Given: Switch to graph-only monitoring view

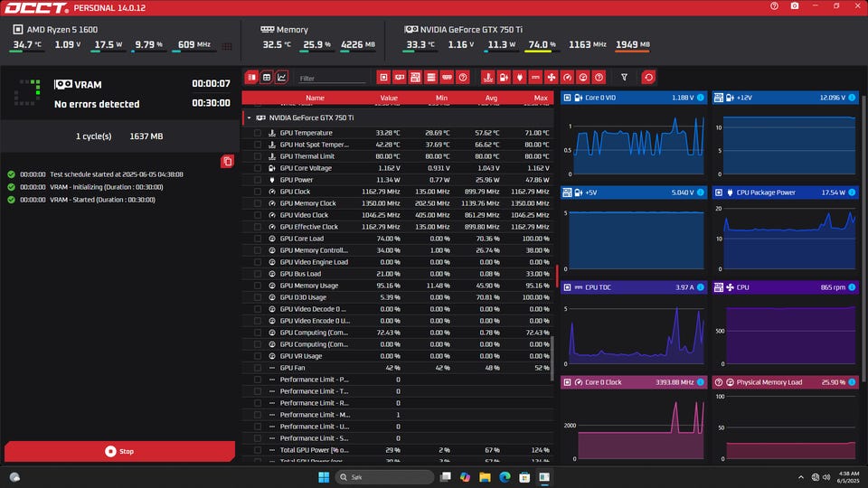Looking at the screenshot, I should coord(282,78).
